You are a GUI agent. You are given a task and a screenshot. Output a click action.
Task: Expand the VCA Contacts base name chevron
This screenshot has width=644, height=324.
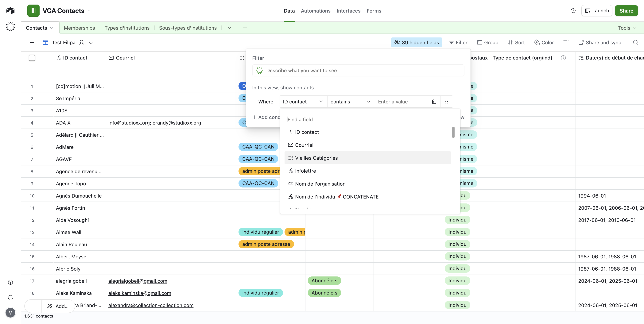click(89, 11)
